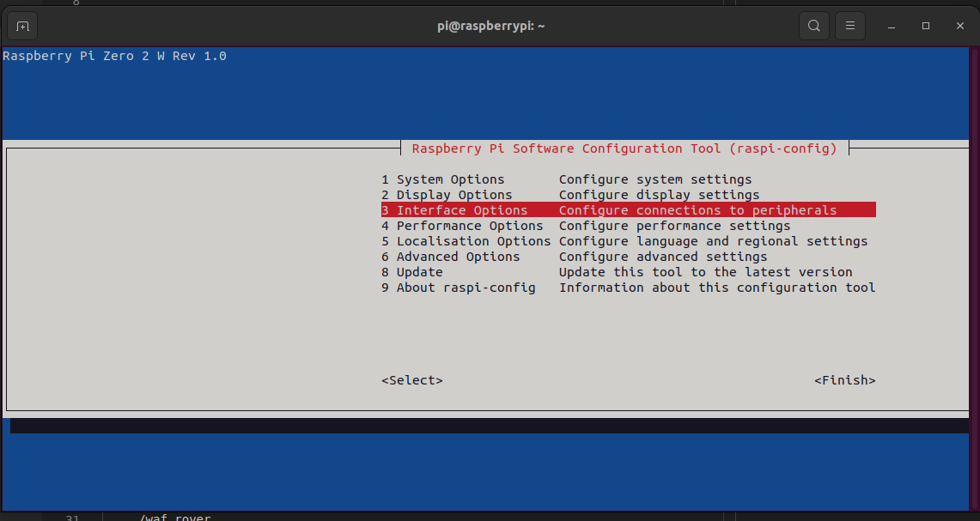Select 1 System Options
The height and width of the screenshot is (521, 980).
click(442, 179)
